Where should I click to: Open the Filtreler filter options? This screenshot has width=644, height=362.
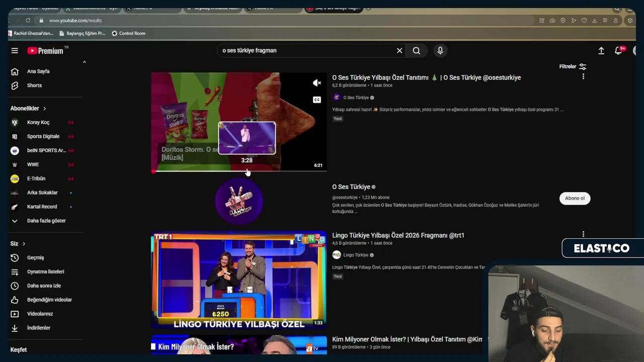pos(573,66)
